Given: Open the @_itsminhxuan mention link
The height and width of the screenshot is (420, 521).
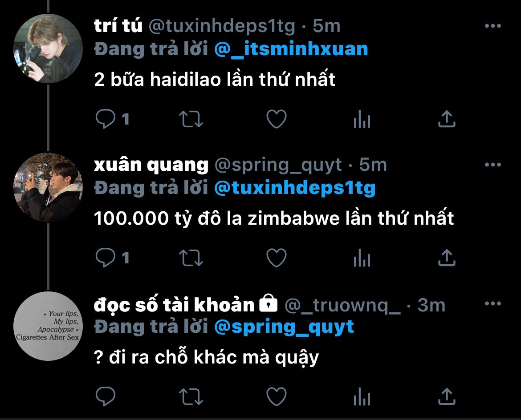Looking at the screenshot, I should click(x=291, y=49).
